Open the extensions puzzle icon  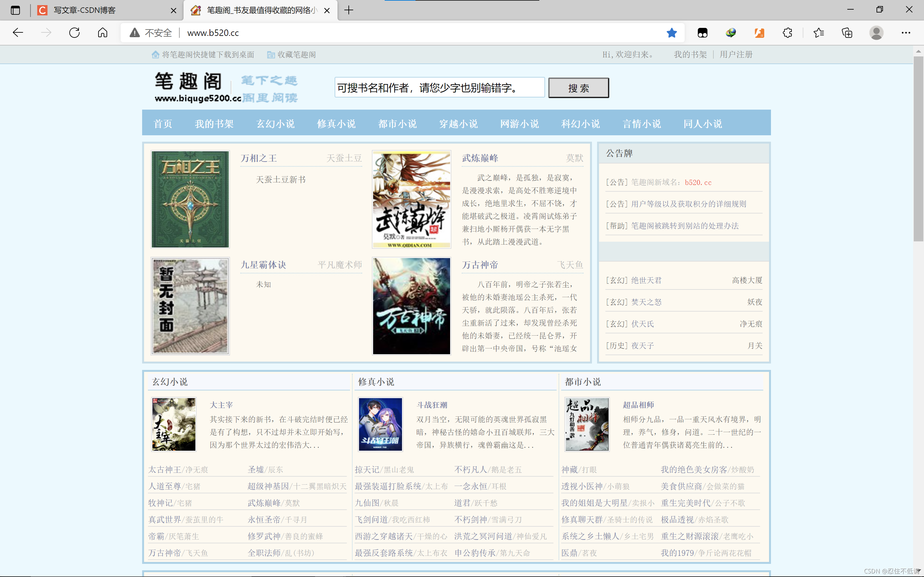coord(787,33)
